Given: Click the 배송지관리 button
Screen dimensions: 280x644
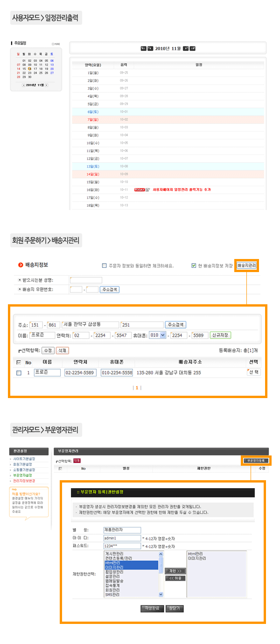Looking at the screenshot, I should point(246,266).
